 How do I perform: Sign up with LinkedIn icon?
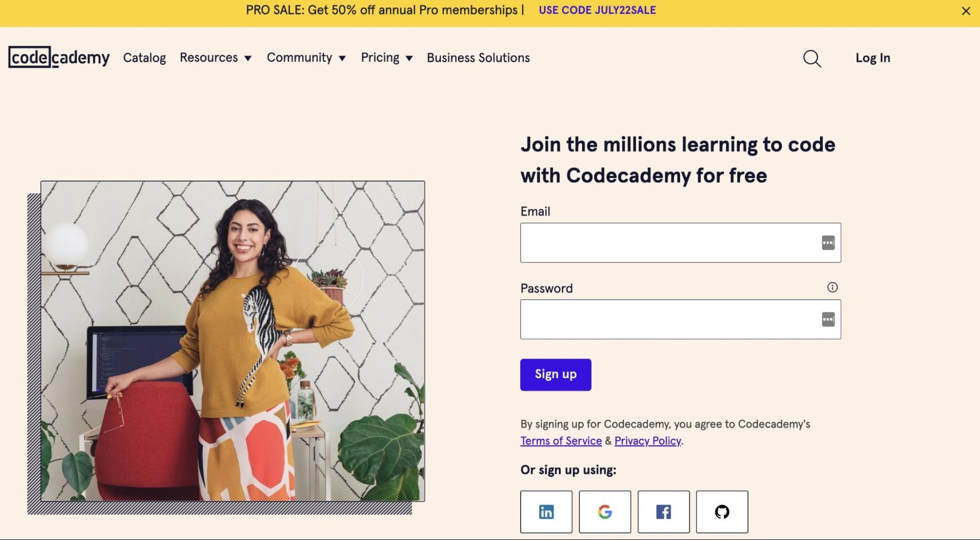pyautogui.click(x=546, y=512)
